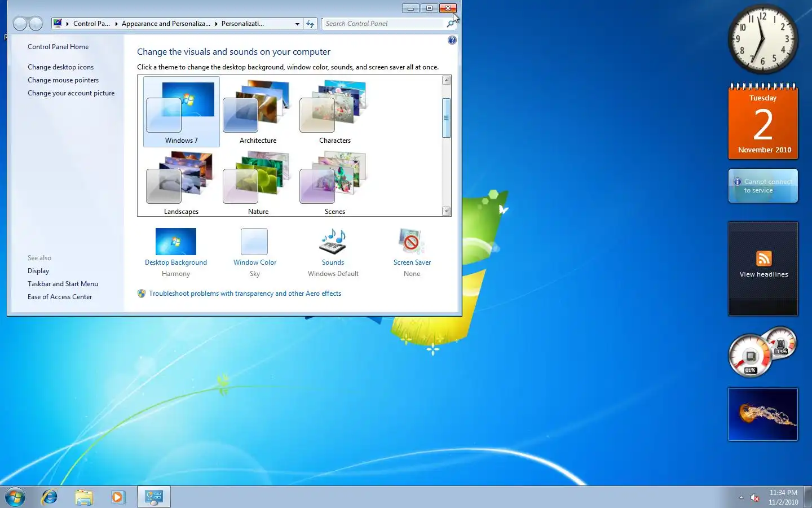Click Control Panel breadcrumb segment
The width and height of the screenshot is (812, 508).
click(91, 24)
